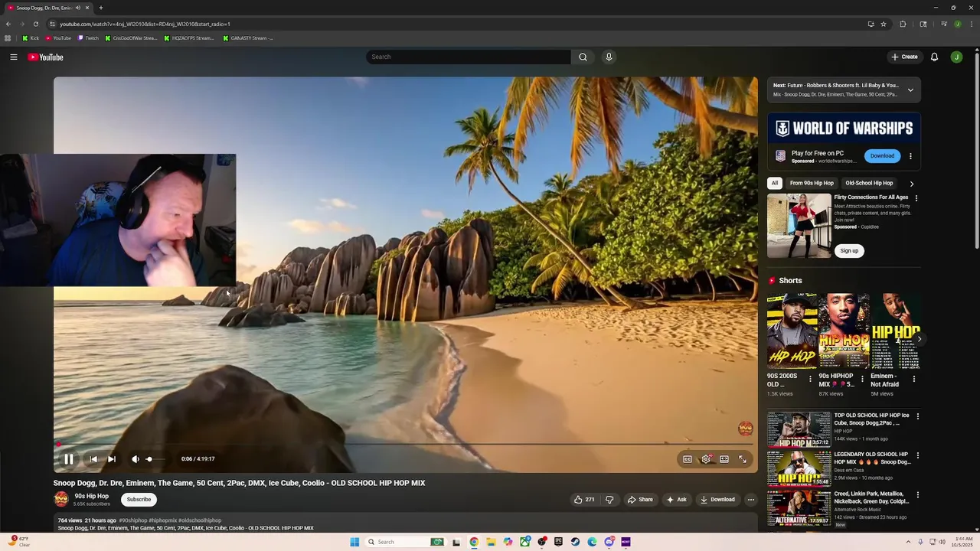This screenshot has width=980, height=551.
Task: Go back in the browser
Action: (8, 24)
